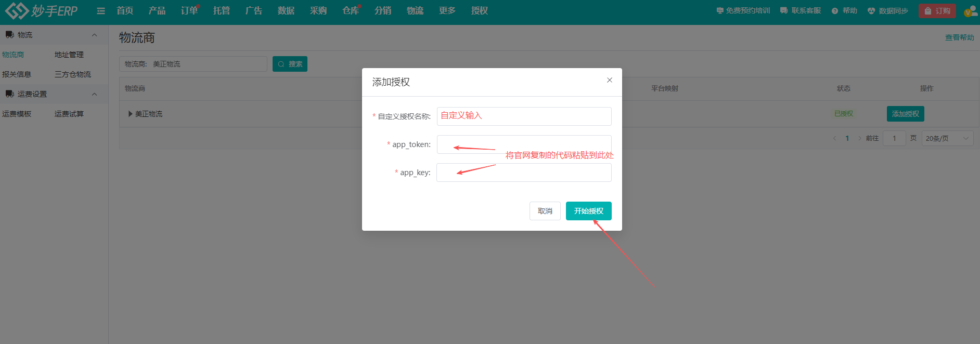Open the 订单 menu
The image size is (980, 344).
point(189,10)
